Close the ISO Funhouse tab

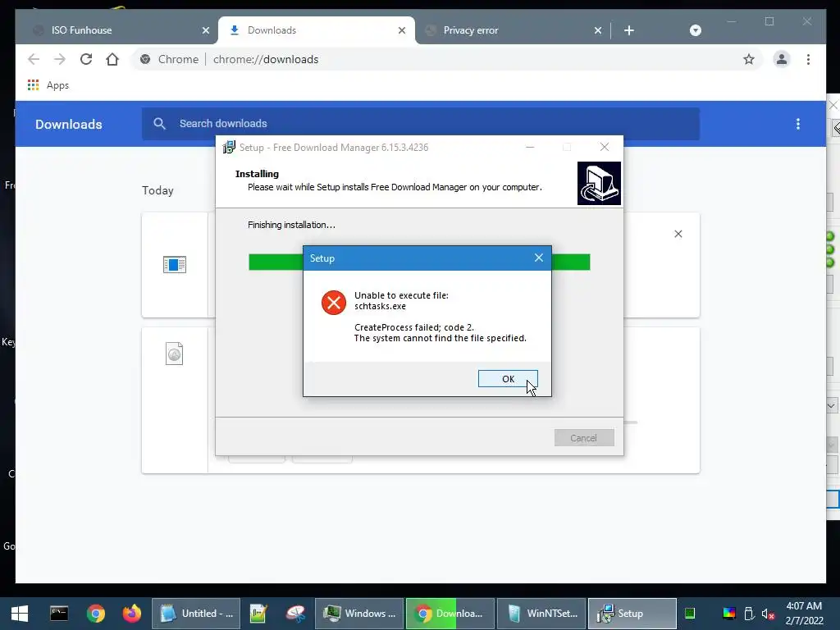coord(205,30)
